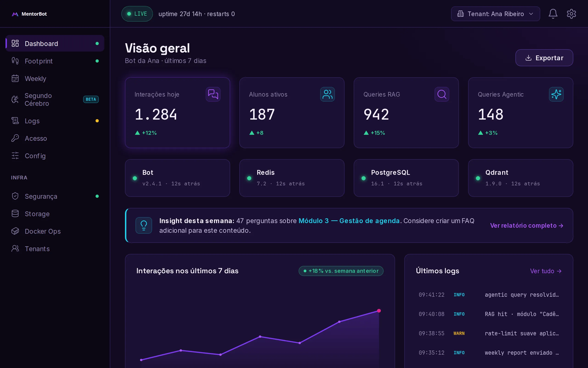
Task: Click the 09:35:12 weekly report log row
Action: pos(489,353)
